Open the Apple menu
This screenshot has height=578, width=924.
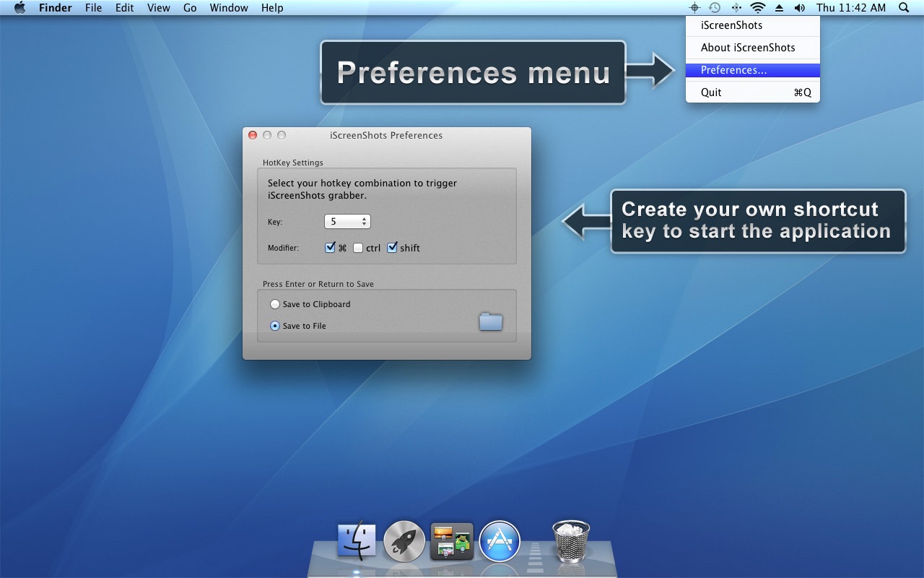coord(20,8)
